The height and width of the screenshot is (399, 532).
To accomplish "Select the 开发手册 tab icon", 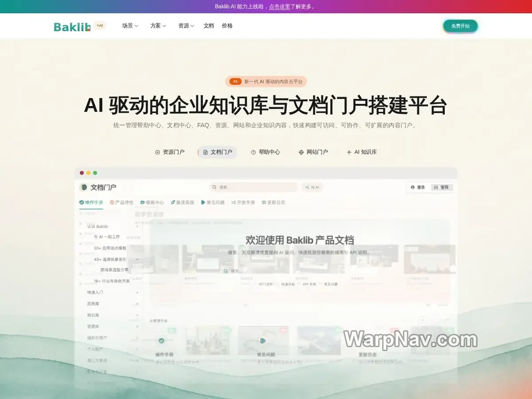I will tap(234, 203).
